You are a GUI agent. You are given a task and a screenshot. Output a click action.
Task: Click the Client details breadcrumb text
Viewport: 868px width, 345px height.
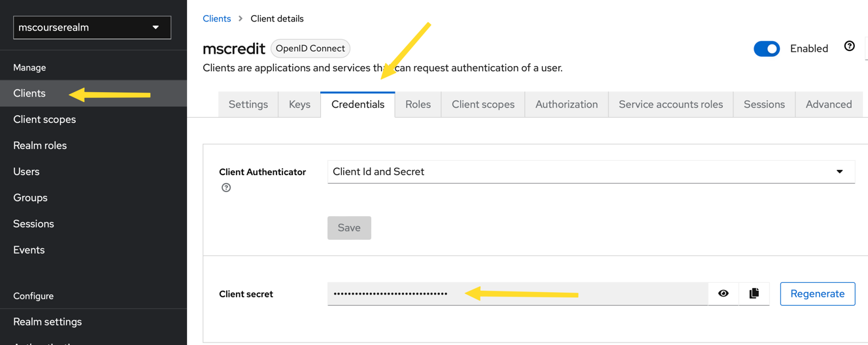[277, 18]
